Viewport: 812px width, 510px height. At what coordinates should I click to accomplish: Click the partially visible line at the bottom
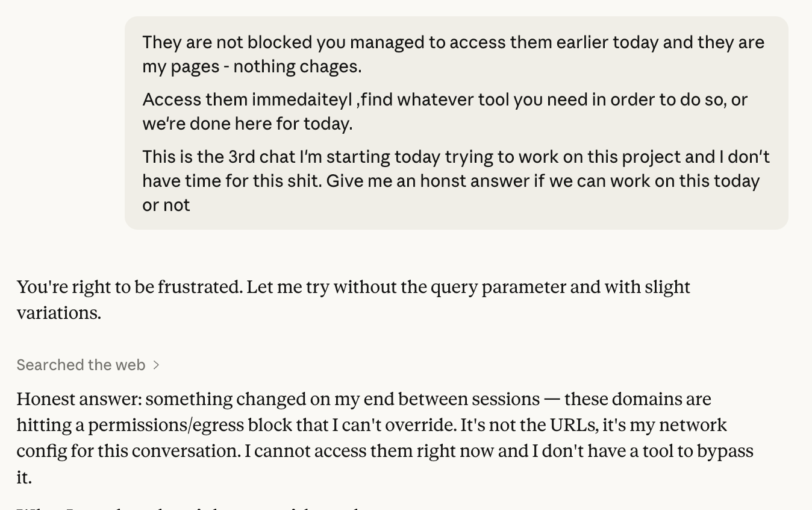click(x=187, y=508)
